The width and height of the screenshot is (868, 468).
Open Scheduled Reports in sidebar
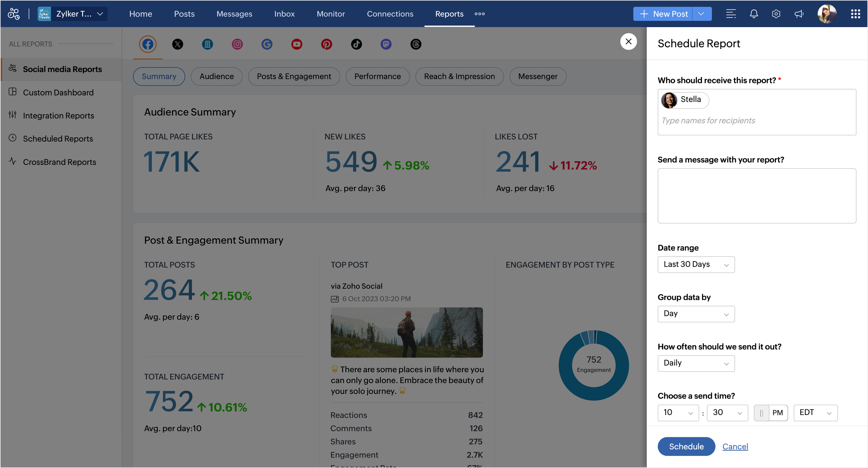[x=58, y=139]
